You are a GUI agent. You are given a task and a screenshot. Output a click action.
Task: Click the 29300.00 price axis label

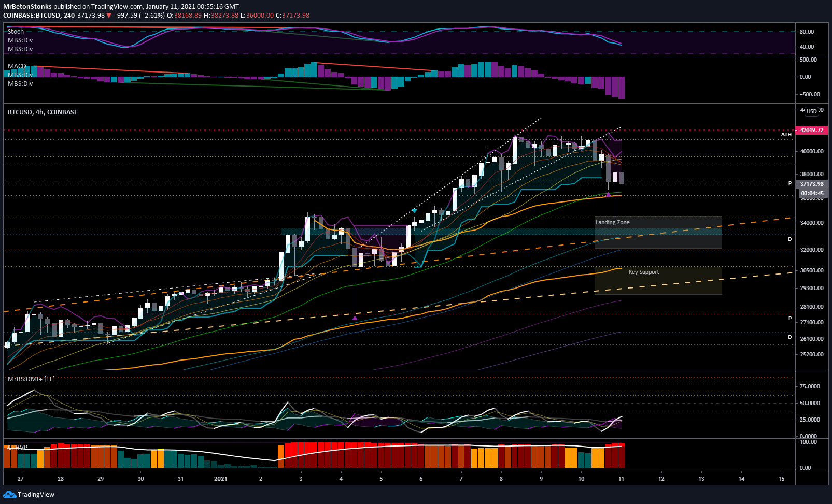812,288
